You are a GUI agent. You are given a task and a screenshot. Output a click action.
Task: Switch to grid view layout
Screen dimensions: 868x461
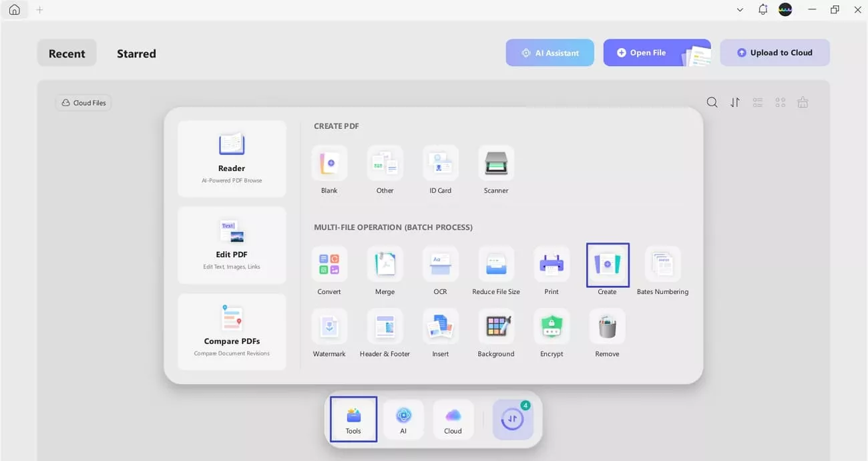point(781,102)
